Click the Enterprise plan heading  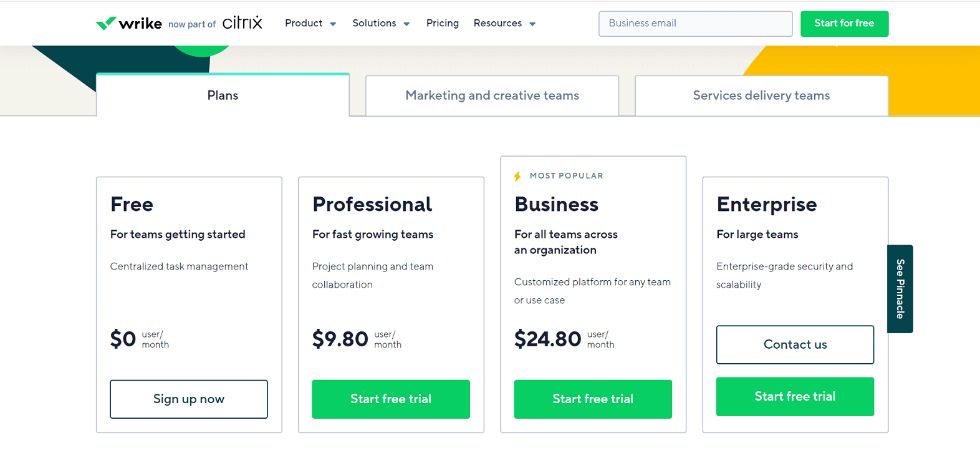pyautogui.click(x=767, y=205)
